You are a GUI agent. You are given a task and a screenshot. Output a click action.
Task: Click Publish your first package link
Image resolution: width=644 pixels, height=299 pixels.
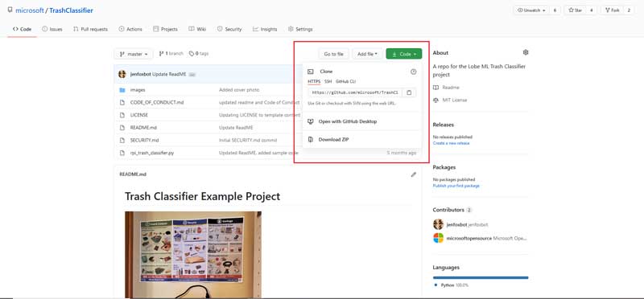tap(456, 186)
